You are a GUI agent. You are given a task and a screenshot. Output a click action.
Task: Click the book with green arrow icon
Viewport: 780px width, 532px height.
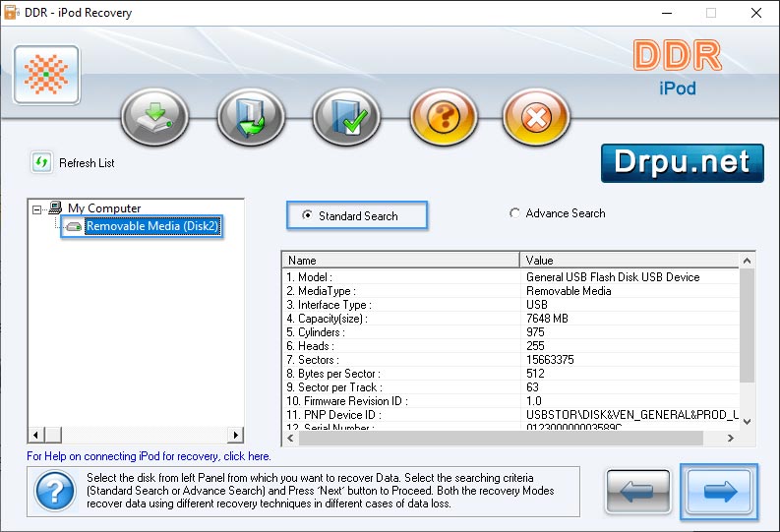click(251, 117)
